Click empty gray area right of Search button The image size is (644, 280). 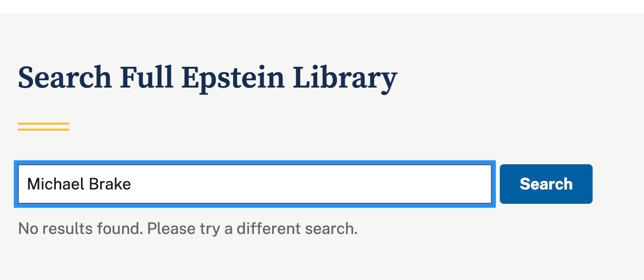pos(617,184)
